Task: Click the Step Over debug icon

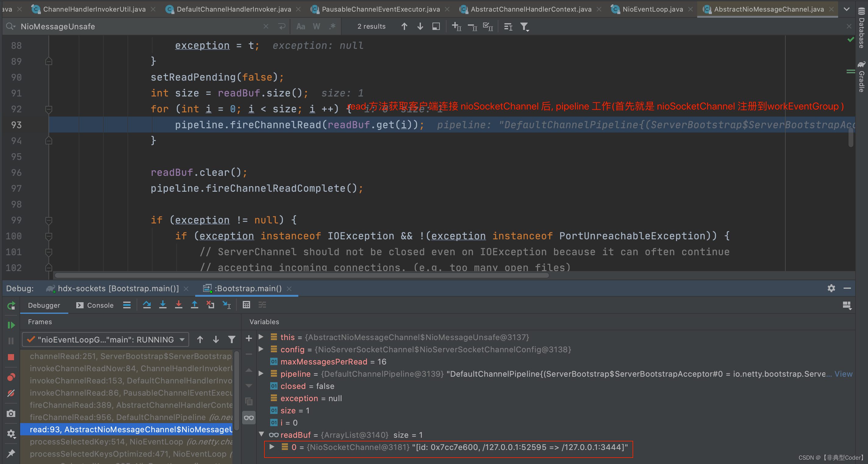Action: 147,305
